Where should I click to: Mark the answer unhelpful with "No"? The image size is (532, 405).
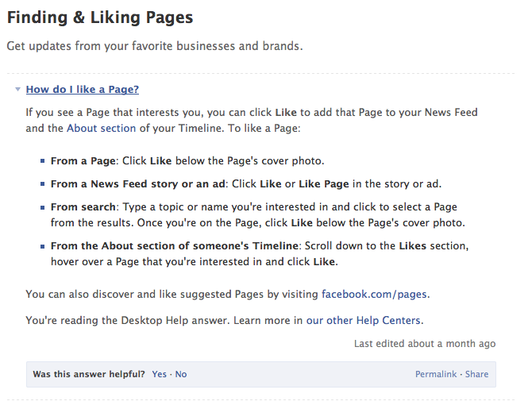[181, 374]
